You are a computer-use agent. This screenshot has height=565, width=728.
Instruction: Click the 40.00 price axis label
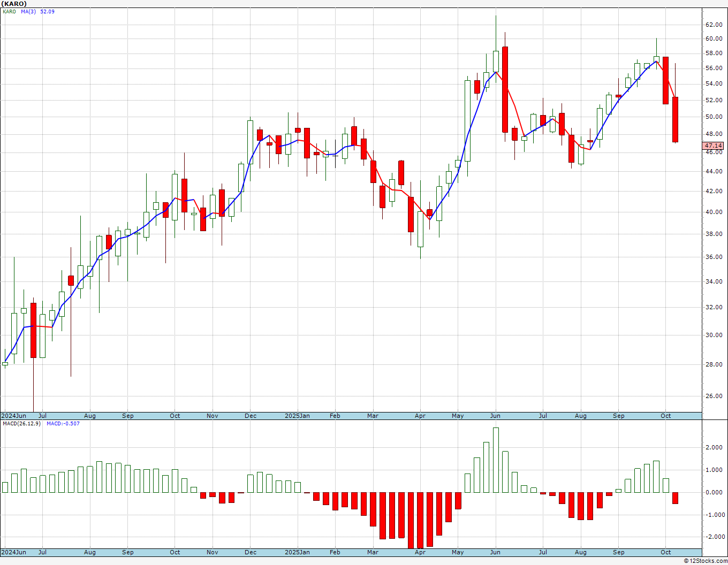coord(714,212)
